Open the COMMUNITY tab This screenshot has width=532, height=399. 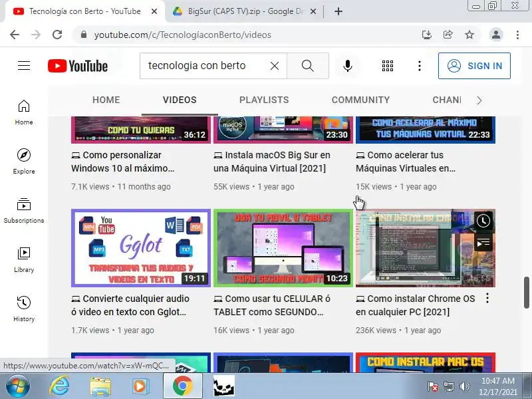pyautogui.click(x=360, y=100)
